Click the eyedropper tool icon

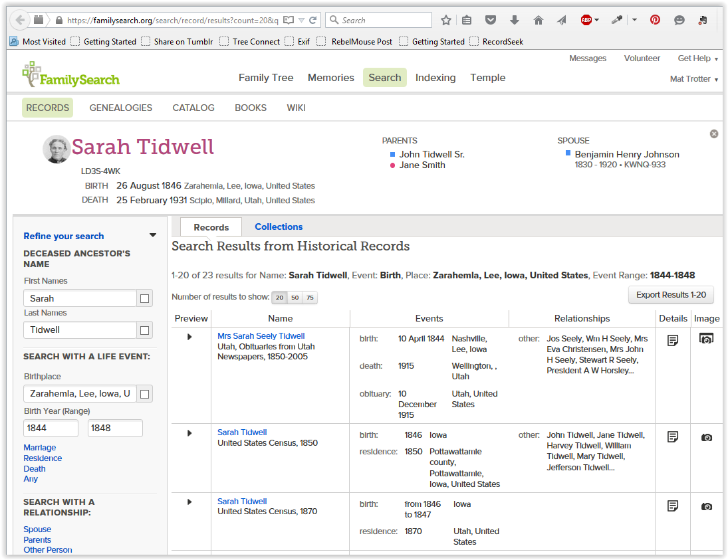(x=616, y=20)
